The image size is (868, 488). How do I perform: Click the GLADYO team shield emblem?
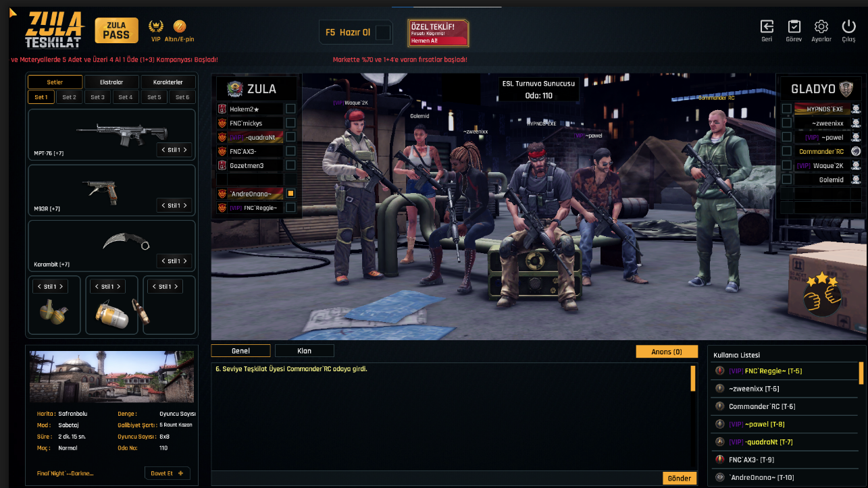tap(846, 88)
